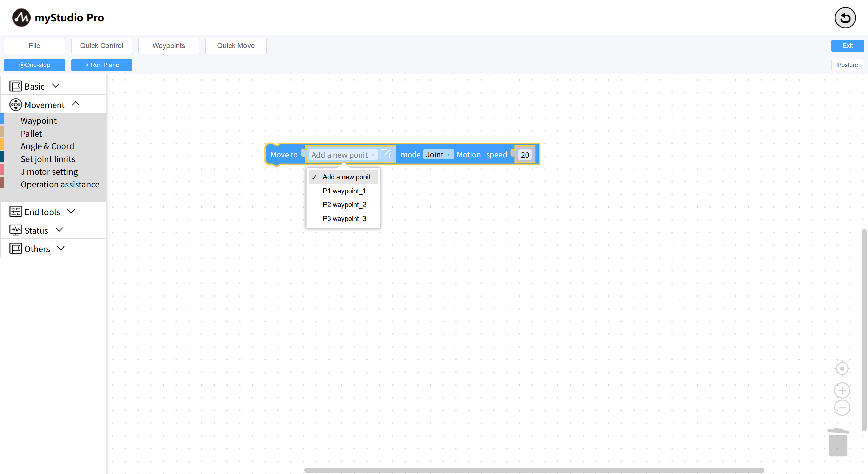This screenshot has height=474, width=868.
Task: Pick P3 waypoint_3 from the list
Action: [x=344, y=219]
